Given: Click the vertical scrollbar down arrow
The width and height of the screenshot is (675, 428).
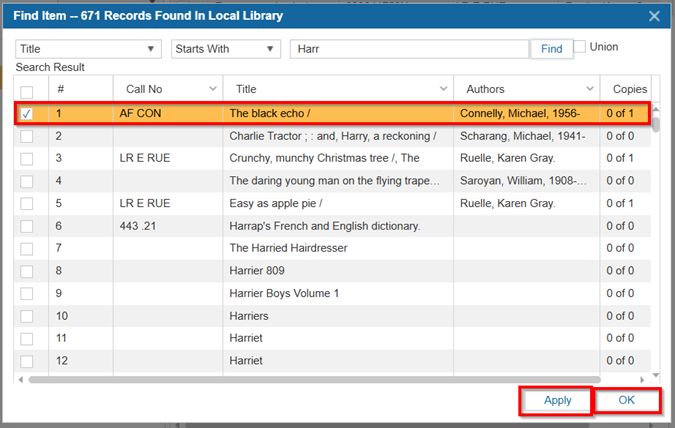Looking at the screenshot, I should [x=656, y=375].
